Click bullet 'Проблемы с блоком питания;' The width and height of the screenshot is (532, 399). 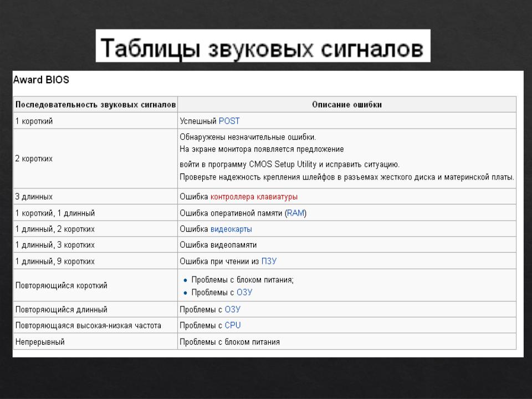pos(243,280)
